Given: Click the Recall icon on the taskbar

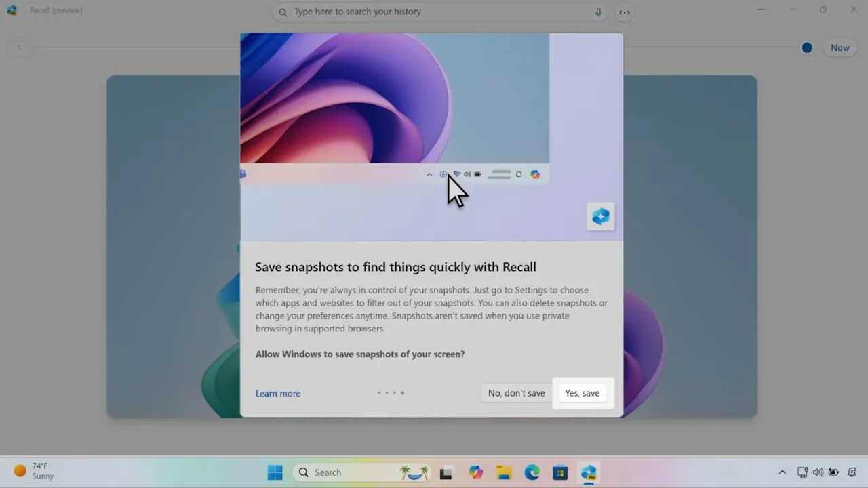Looking at the screenshot, I should (589, 472).
